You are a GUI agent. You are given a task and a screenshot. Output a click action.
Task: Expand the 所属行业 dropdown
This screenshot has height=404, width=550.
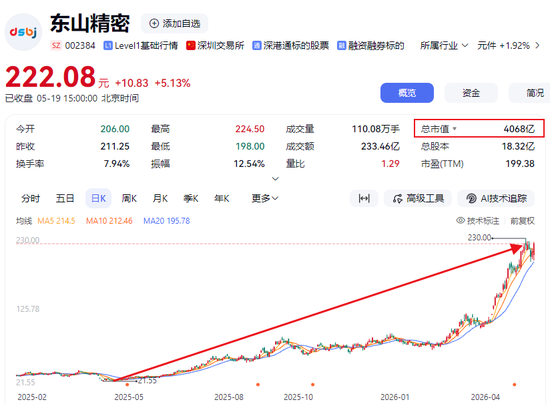tap(444, 46)
